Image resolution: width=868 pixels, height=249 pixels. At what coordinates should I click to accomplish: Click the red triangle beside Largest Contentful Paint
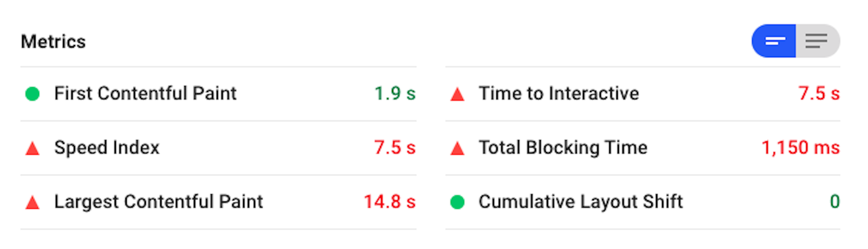pos(32,203)
